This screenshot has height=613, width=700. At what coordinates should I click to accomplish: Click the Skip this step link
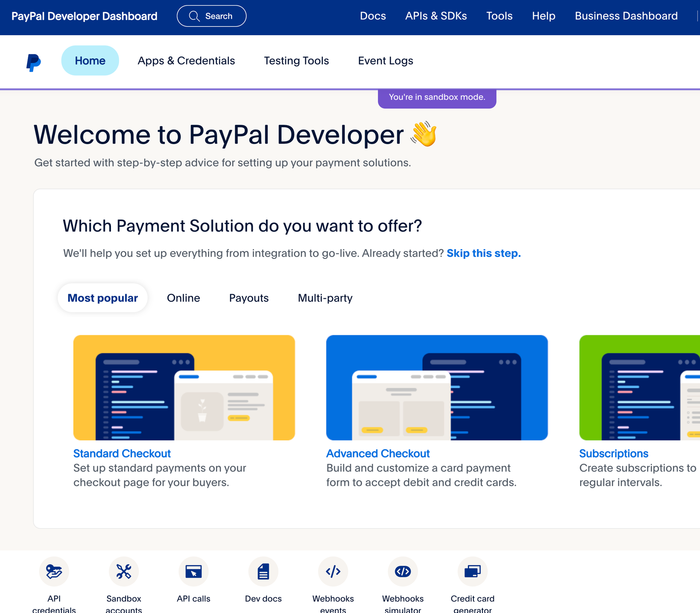tap(484, 253)
